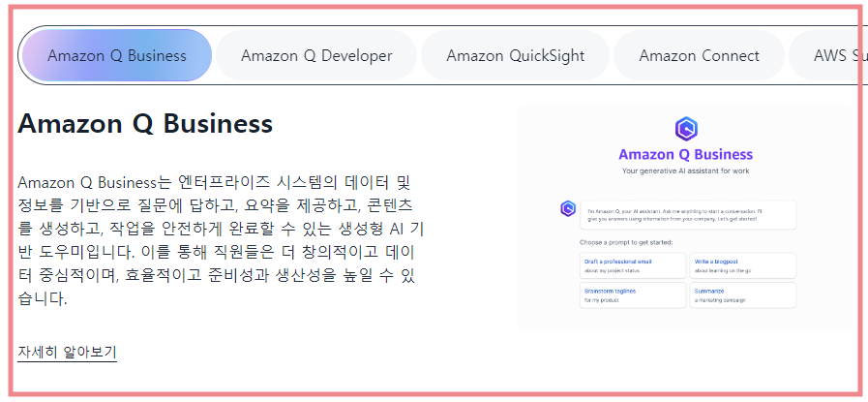The image size is (868, 402).
Task: Click the about a marketing campaign subtitle
Action: coord(720,300)
